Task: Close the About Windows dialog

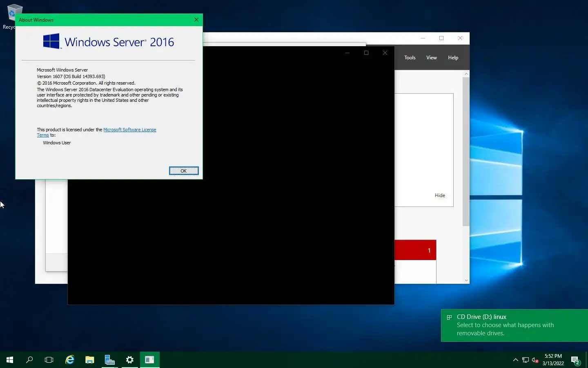Action: tap(196, 20)
